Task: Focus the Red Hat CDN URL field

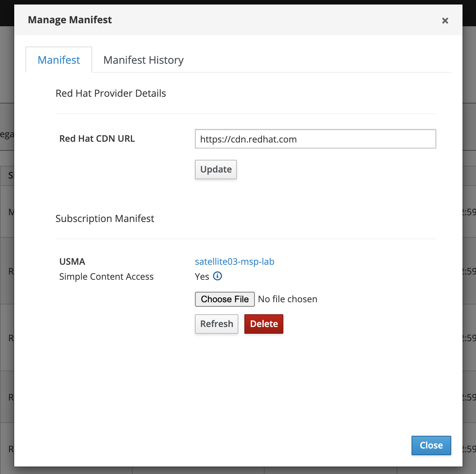Action: tap(315, 139)
